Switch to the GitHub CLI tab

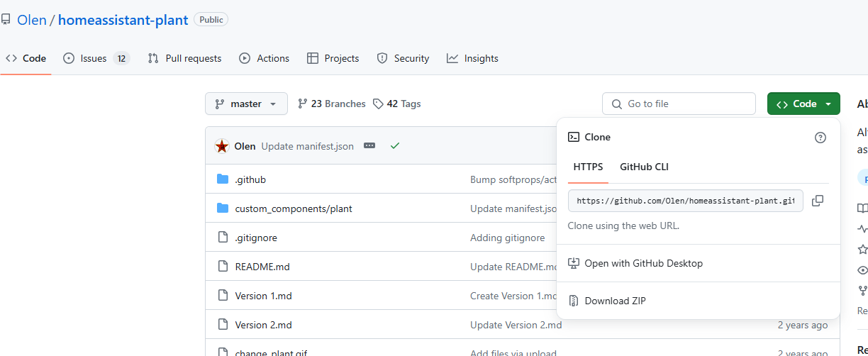point(644,167)
